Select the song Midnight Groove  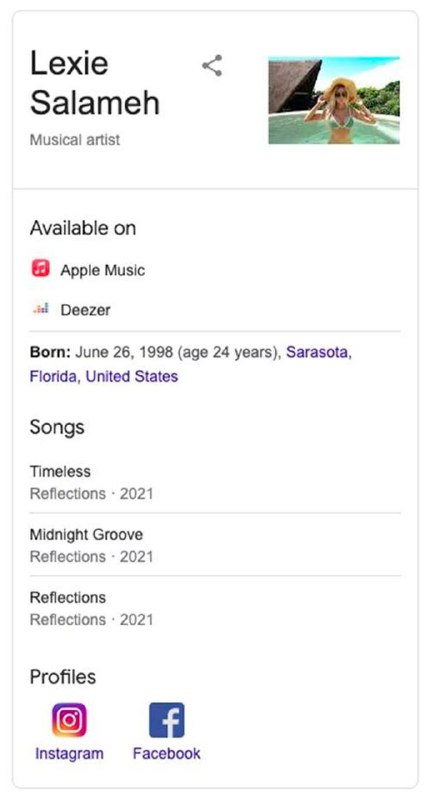point(86,535)
